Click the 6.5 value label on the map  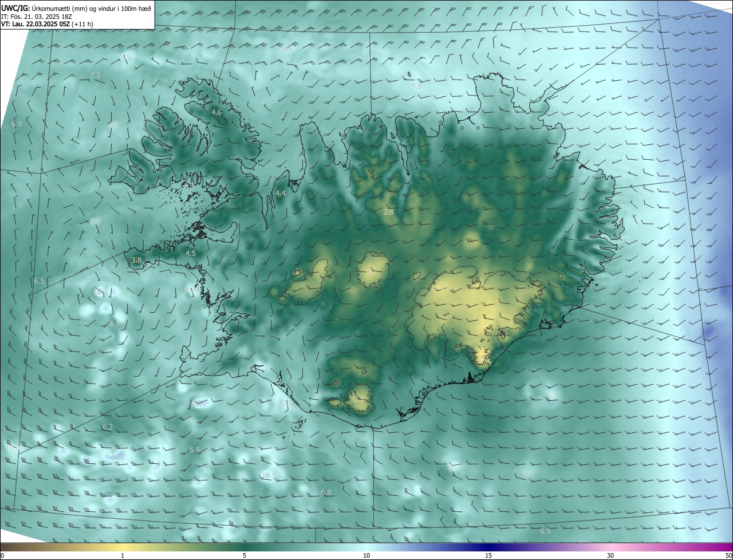tap(39, 281)
